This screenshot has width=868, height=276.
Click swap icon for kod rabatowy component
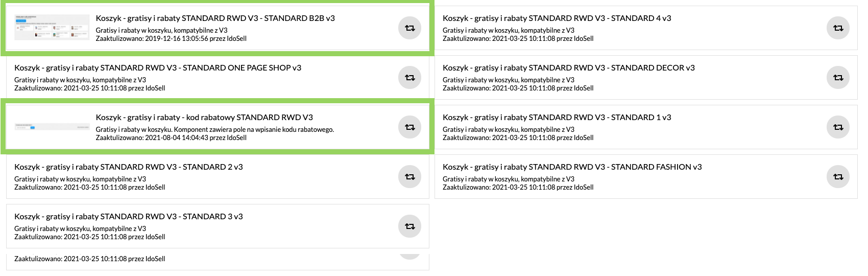[409, 127]
